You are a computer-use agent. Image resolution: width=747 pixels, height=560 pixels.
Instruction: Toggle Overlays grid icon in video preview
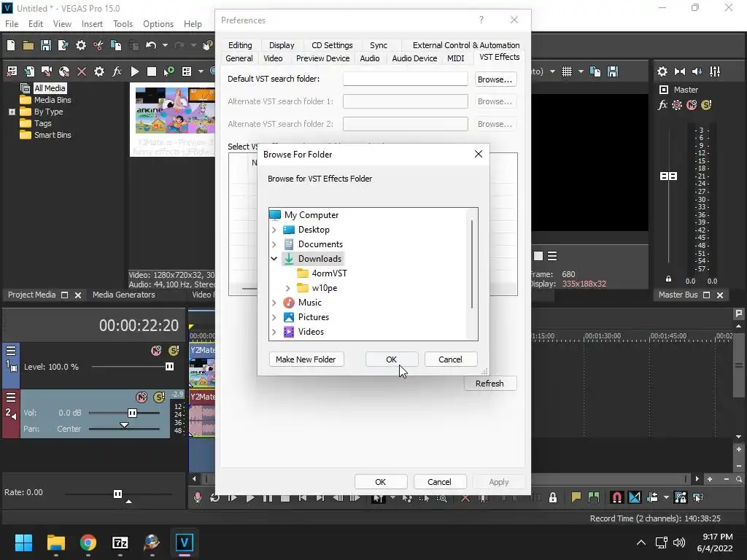(566, 71)
